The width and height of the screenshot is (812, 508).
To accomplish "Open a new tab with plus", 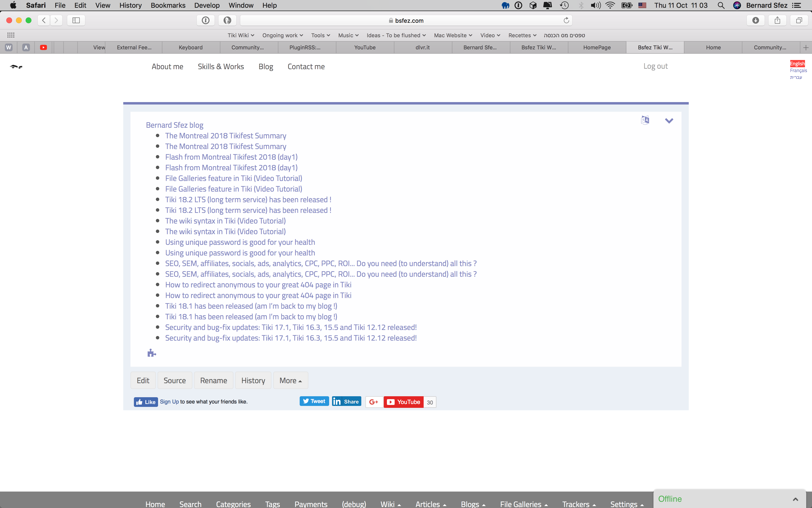I will tap(806, 47).
